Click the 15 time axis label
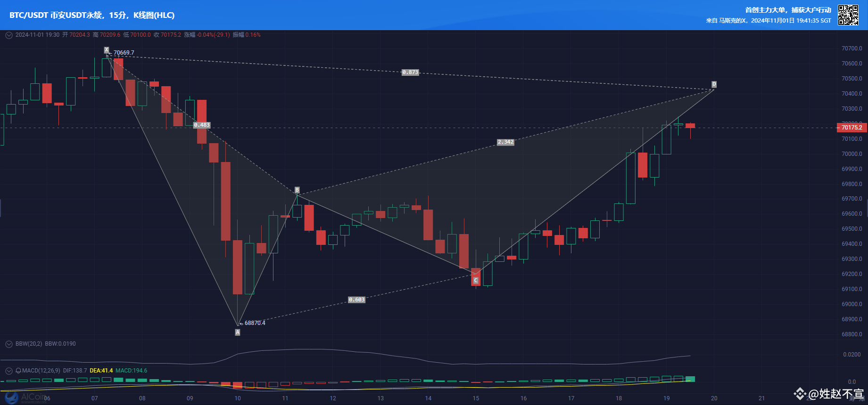 pyautogui.click(x=476, y=398)
